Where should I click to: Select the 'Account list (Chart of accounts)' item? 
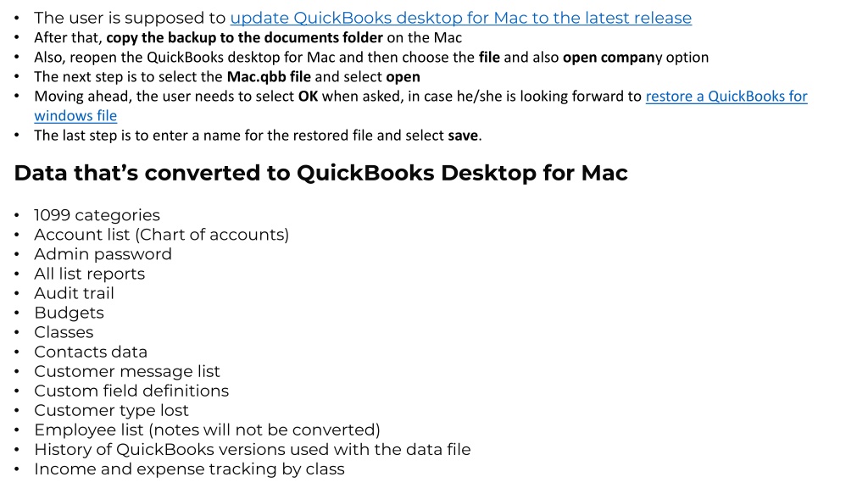161,235
